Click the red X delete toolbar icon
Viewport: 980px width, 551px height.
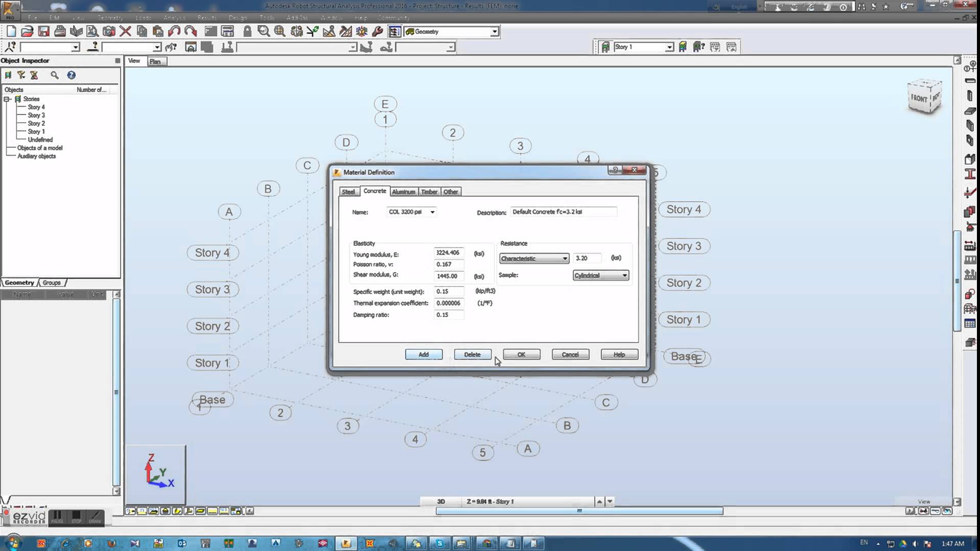pyautogui.click(x=125, y=32)
